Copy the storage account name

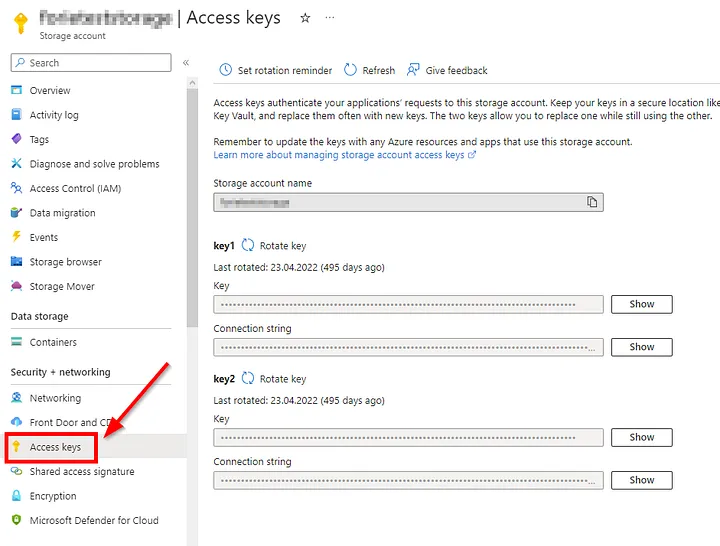click(x=592, y=202)
